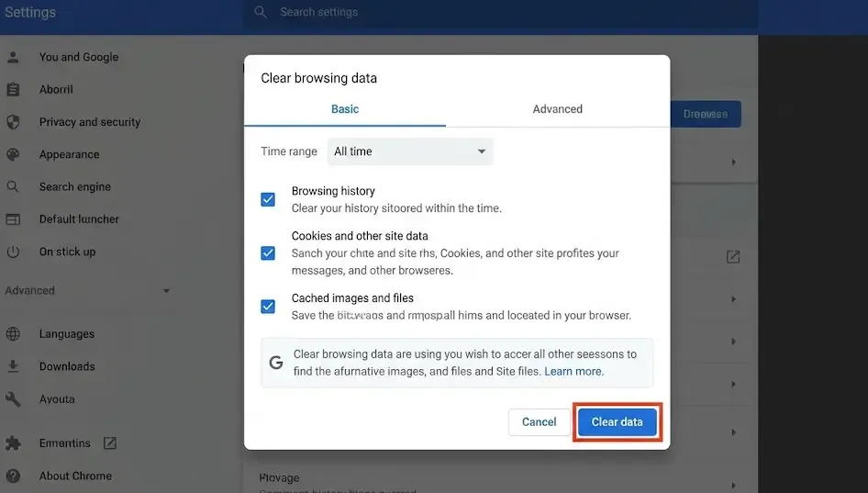The width and height of the screenshot is (868, 493).
Task: Click the On stick up power icon
Action: (x=13, y=252)
